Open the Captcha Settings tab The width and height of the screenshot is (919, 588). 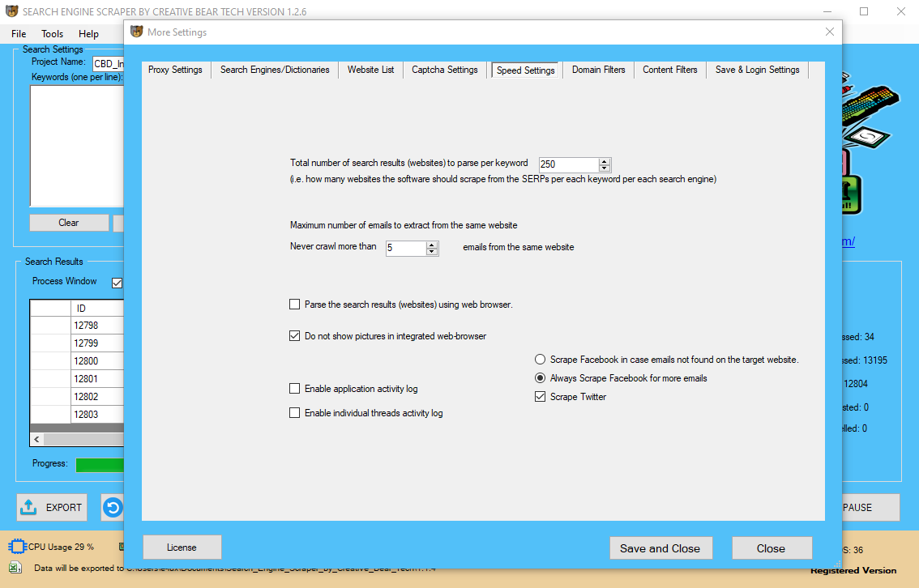point(445,70)
